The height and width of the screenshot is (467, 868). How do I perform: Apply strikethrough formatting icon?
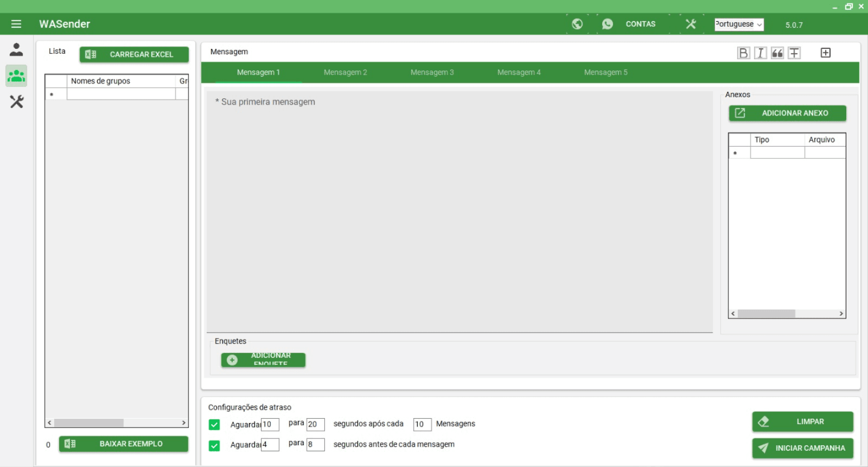[x=794, y=53]
